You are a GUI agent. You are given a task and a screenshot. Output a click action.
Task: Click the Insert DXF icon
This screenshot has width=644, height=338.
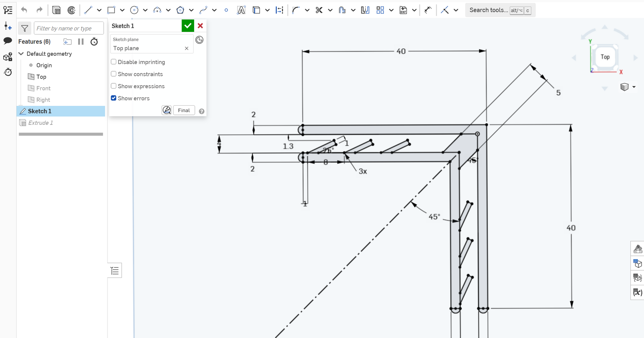point(403,10)
